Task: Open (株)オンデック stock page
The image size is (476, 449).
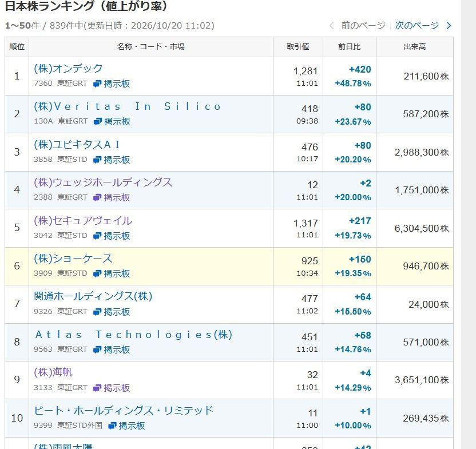Action: tap(68, 68)
